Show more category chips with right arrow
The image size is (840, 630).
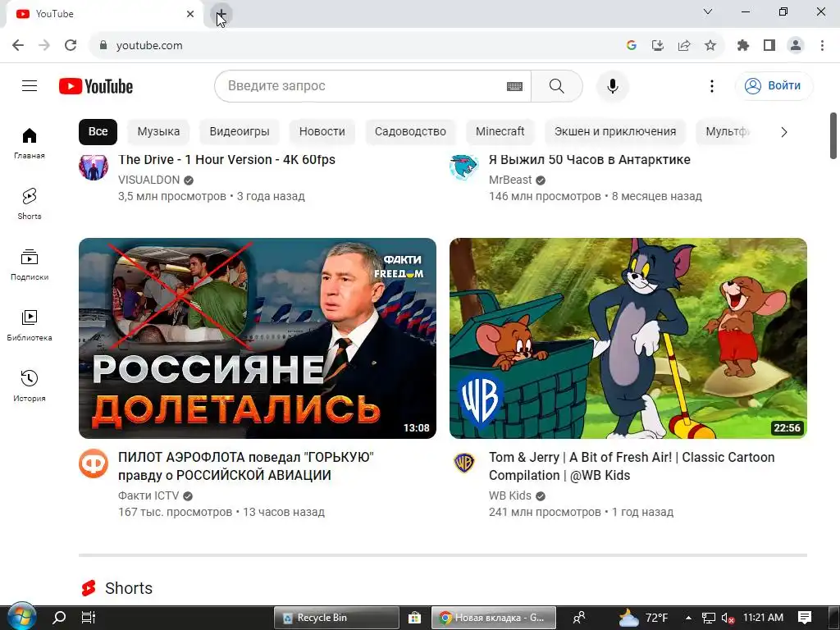coord(783,132)
